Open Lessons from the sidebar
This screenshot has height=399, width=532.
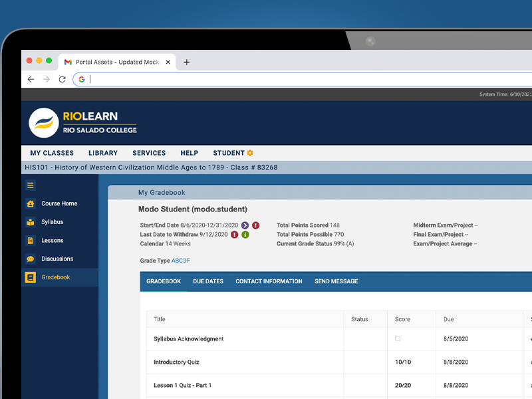click(x=53, y=241)
